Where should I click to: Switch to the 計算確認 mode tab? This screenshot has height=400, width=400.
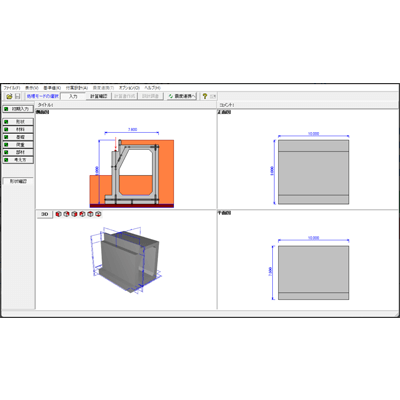tap(99, 96)
